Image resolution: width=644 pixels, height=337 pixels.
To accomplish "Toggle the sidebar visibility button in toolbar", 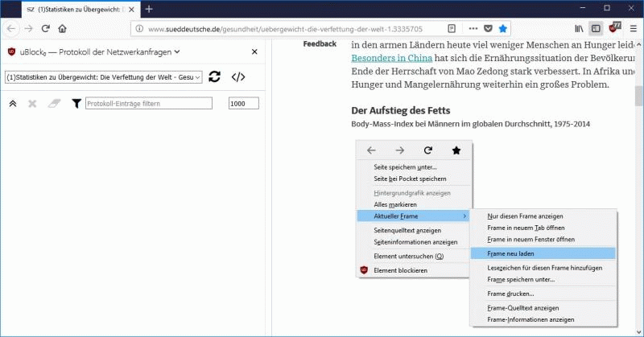I will click(597, 28).
